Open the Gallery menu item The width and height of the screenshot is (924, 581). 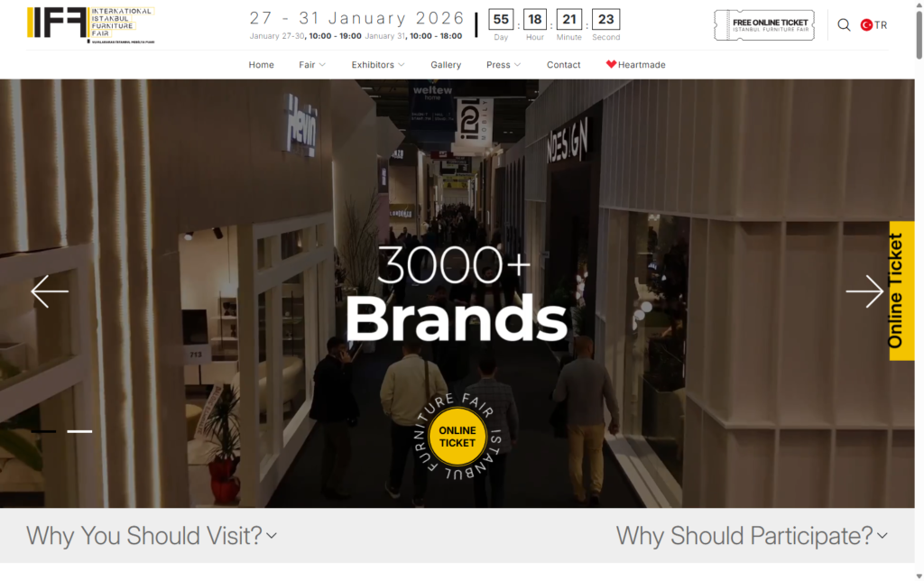coord(446,65)
